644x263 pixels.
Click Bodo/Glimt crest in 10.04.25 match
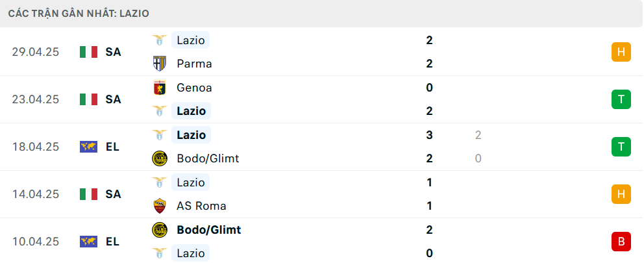click(x=159, y=230)
